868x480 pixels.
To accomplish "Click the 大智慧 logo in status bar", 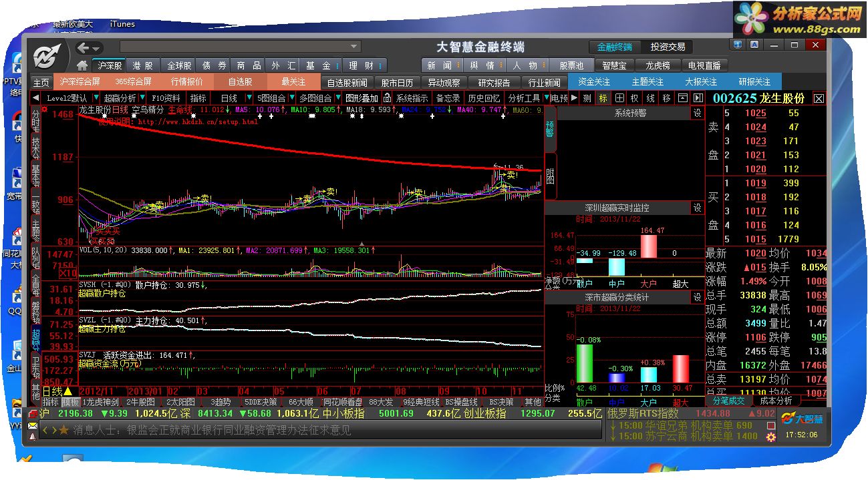I will click(801, 419).
